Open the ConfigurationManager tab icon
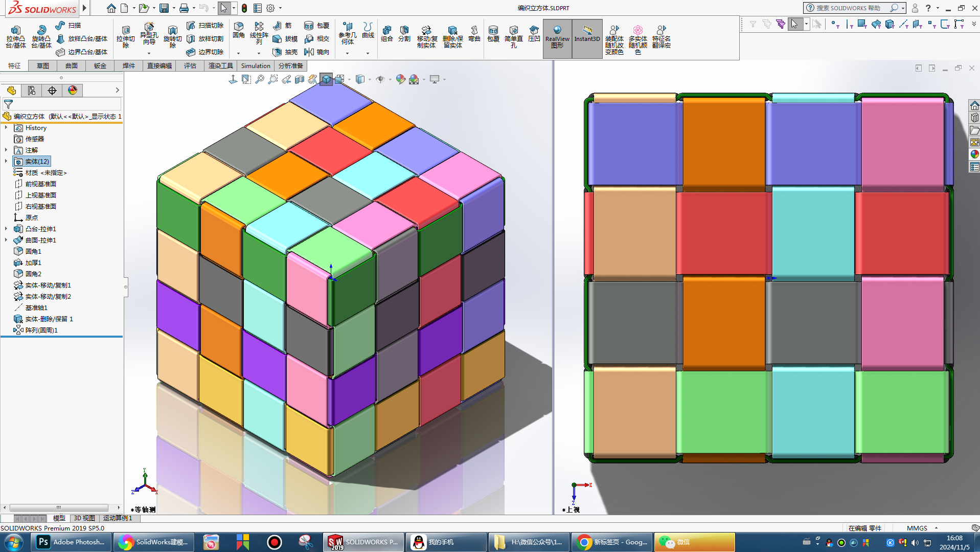980x552 pixels. tap(32, 91)
